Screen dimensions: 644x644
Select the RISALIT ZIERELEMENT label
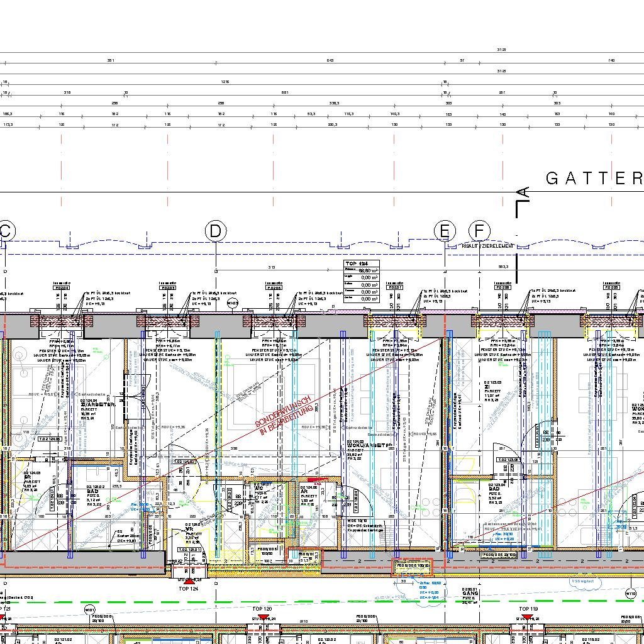point(487,247)
